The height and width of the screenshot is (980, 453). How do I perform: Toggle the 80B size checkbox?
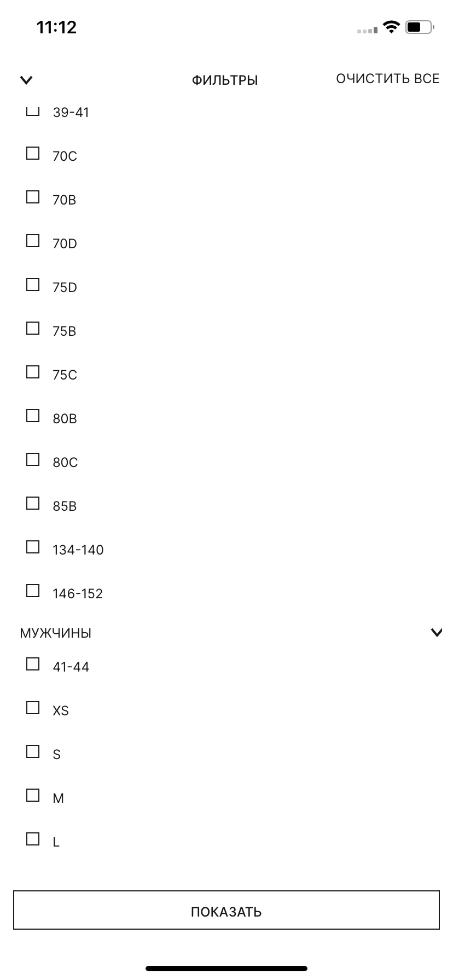pos(33,416)
